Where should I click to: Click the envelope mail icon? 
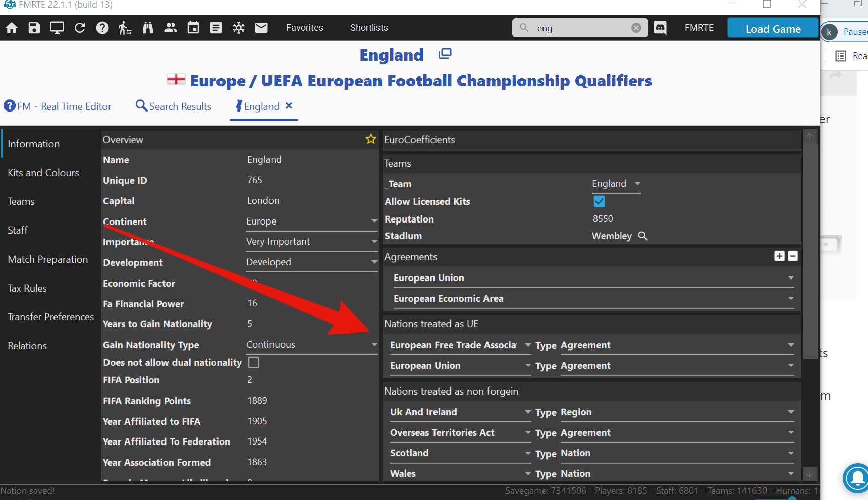pos(261,28)
